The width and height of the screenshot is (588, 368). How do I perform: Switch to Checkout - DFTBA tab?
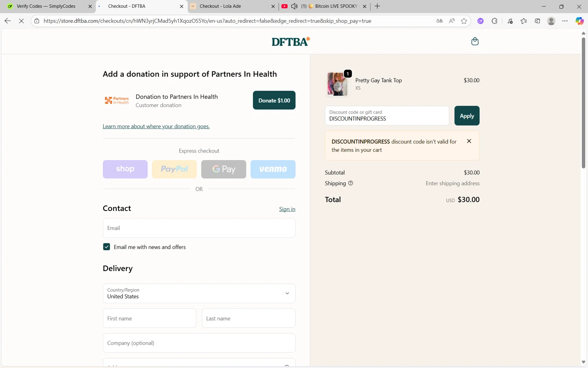pos(141,6)
